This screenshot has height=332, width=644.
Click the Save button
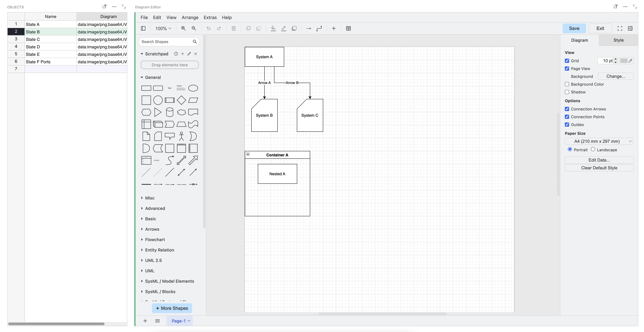point(574,28)
